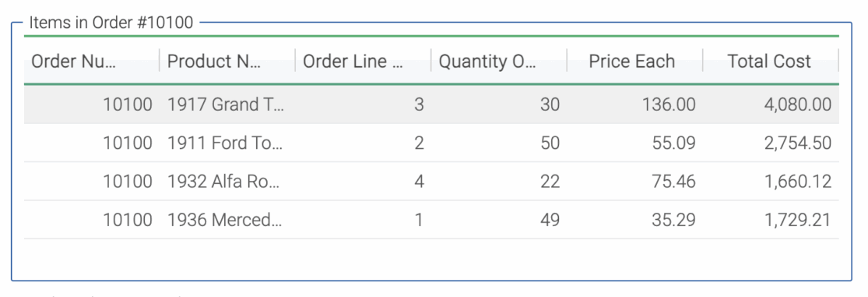Screen dimensions: 868x297
Task: Click the Items in Order #10100 title
Action: click(111, 23)
